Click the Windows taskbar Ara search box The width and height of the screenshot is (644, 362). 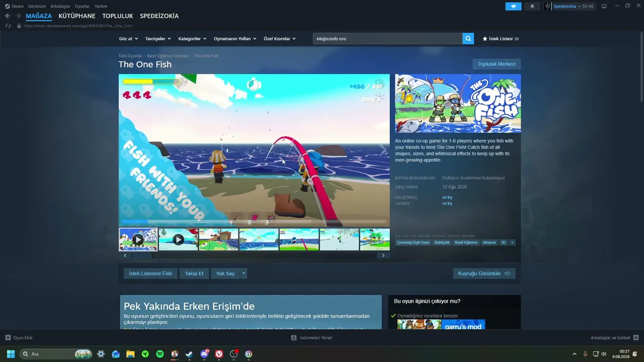point(56,354)
